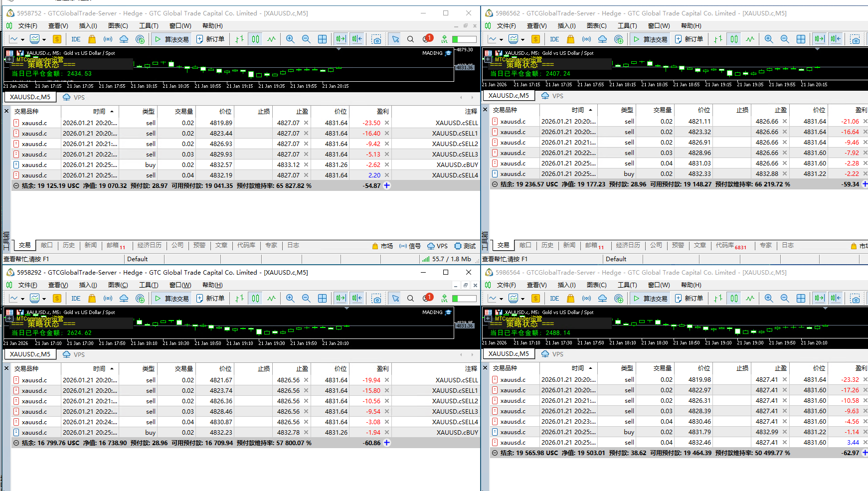The image size is (868, 491).
Task: Zoom in the chart in window 5958752
Action: (x=290, y=39)
